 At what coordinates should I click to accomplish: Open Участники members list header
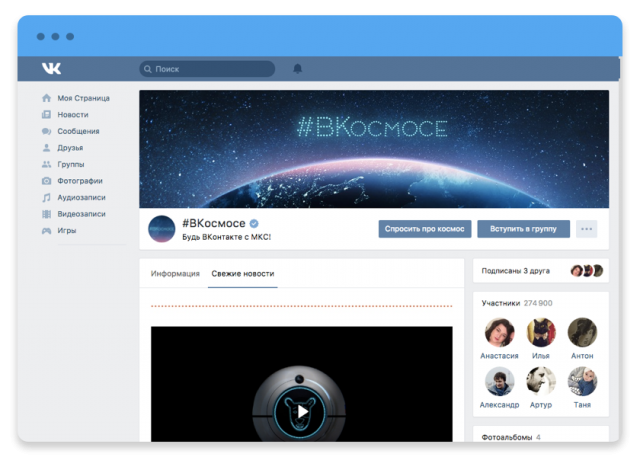[x=501, y=303]
